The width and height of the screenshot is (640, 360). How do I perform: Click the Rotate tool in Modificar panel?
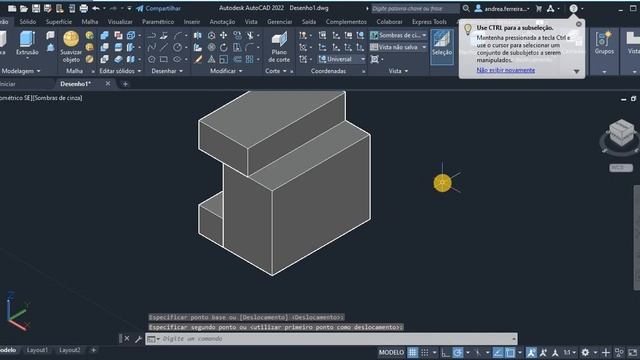tap(224, 47)
